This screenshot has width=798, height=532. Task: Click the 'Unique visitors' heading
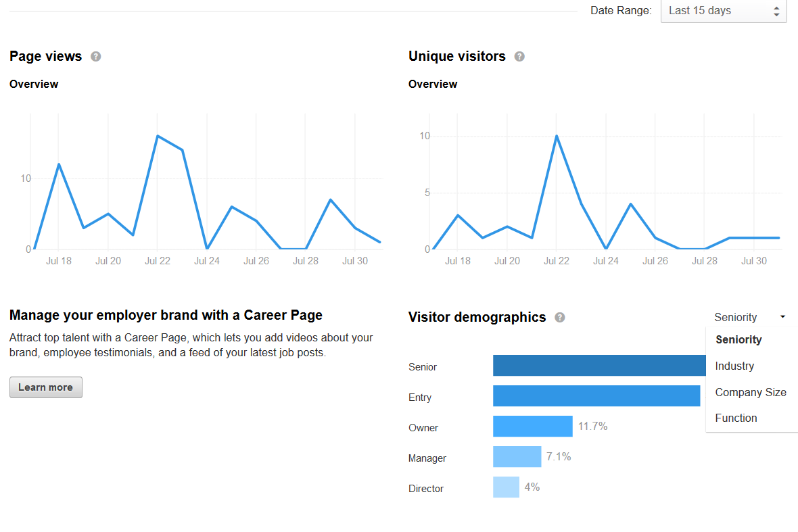coord(457,57)
